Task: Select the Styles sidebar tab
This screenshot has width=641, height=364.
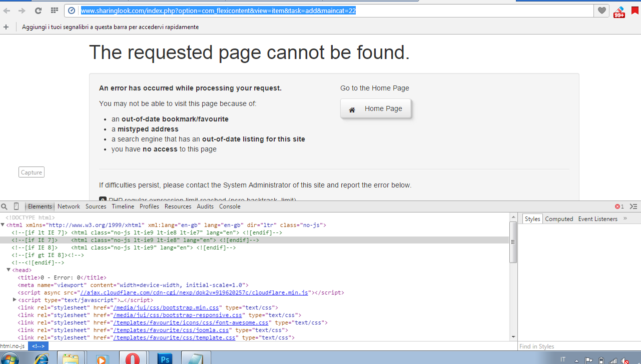Action: pyautogui.click(x=532, y=219)
